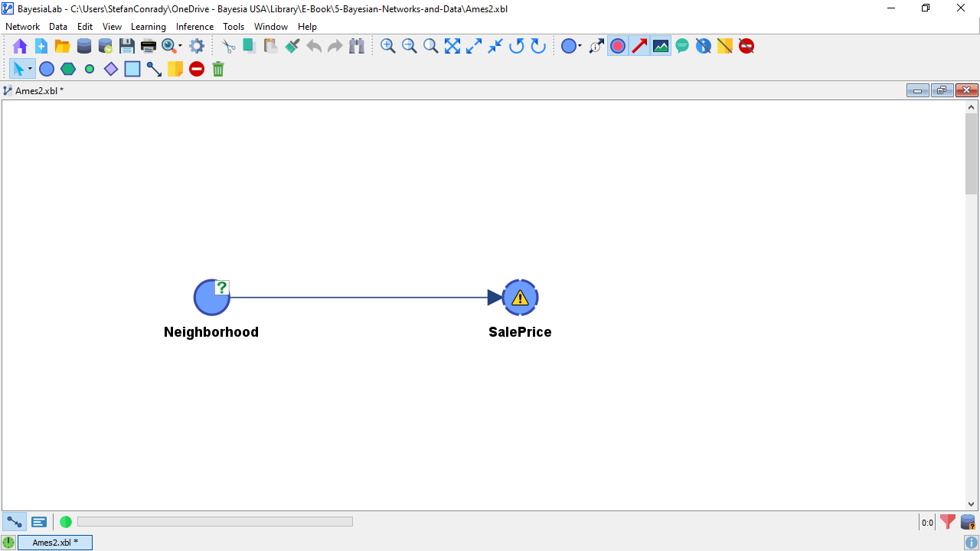
Task: Select yellow sticky note tool
Action: pyautogui.click(x=175, y=69)
